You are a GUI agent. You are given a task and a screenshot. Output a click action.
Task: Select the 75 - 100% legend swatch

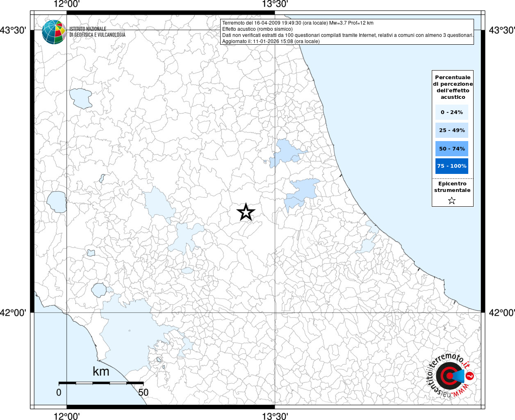point(452,166)
